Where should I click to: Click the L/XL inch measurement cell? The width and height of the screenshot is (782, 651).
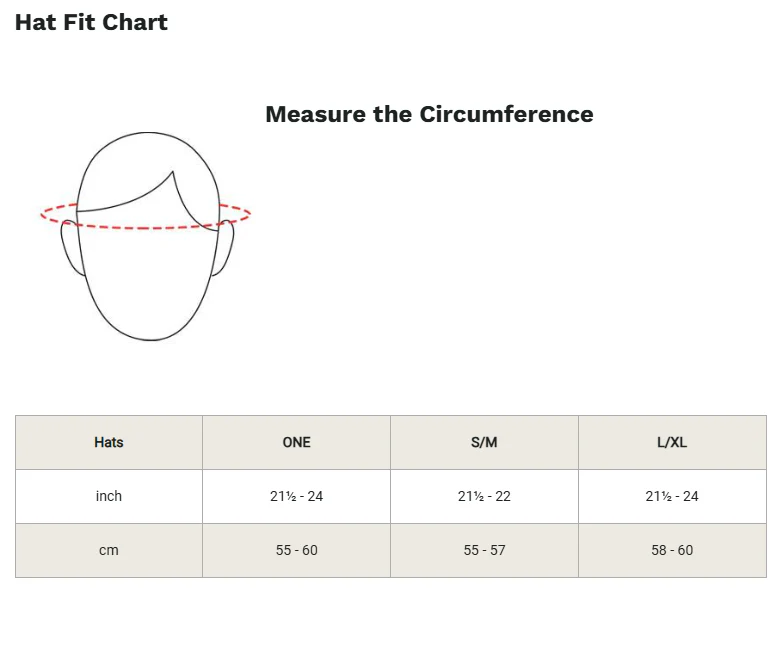click(672, 496)
